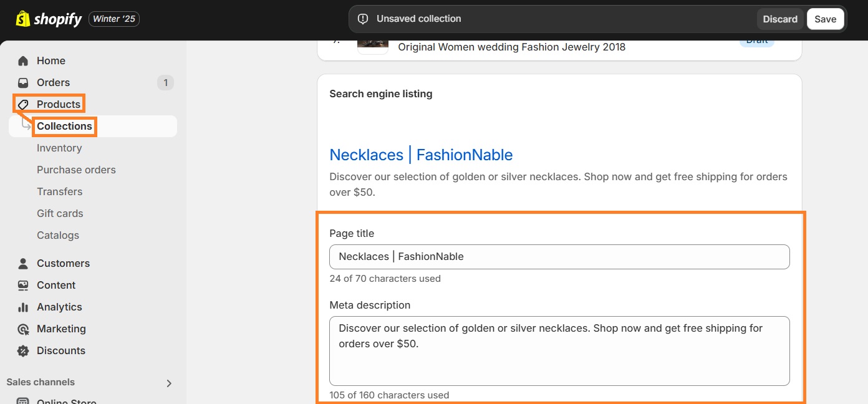
Task: Navigate to Inventory
Action: click(59, 148)
